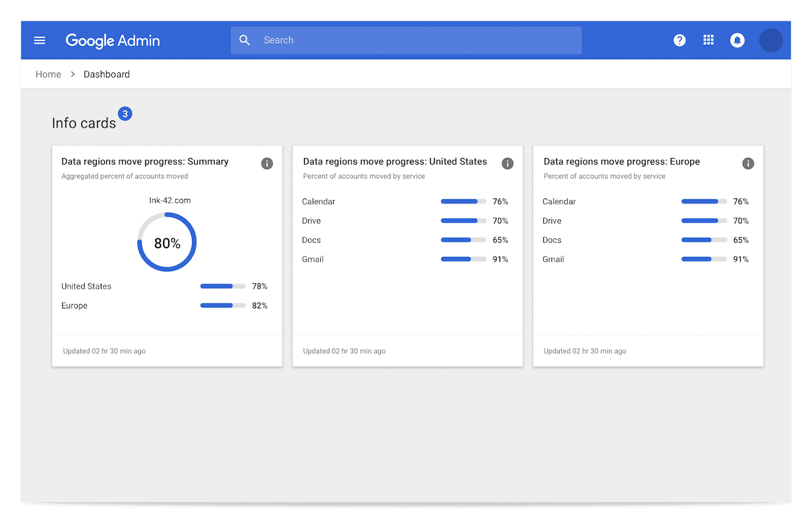Open the help center
The image size is (812, 523).
pos(679,40)
